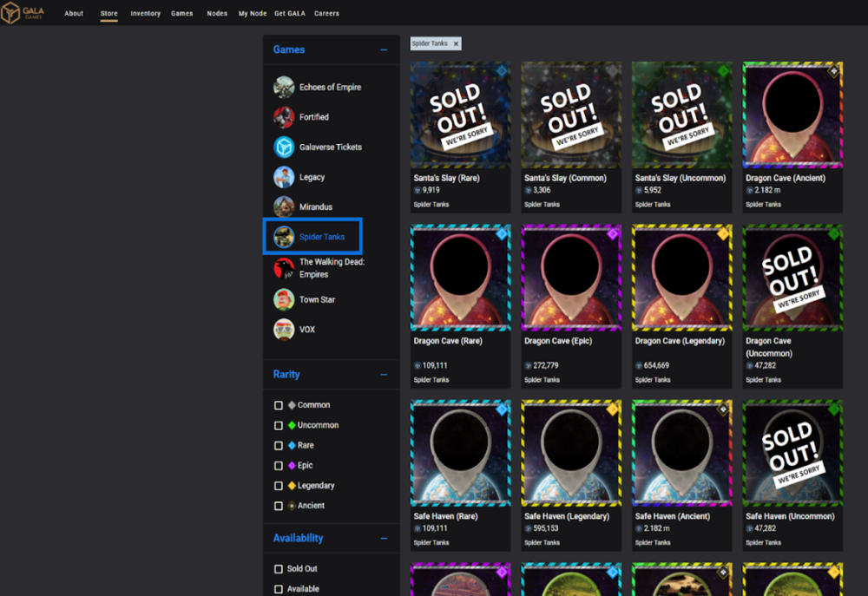Tick the Legendary rarity checkbox
This screenshot has width=868, height=596.
(x=279, y=486)
